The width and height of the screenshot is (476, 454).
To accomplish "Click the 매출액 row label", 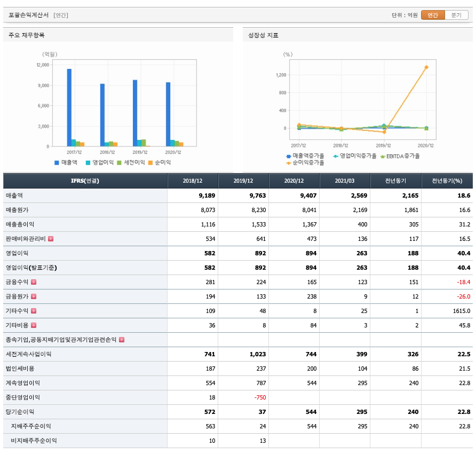I will (x=14, y=195).
